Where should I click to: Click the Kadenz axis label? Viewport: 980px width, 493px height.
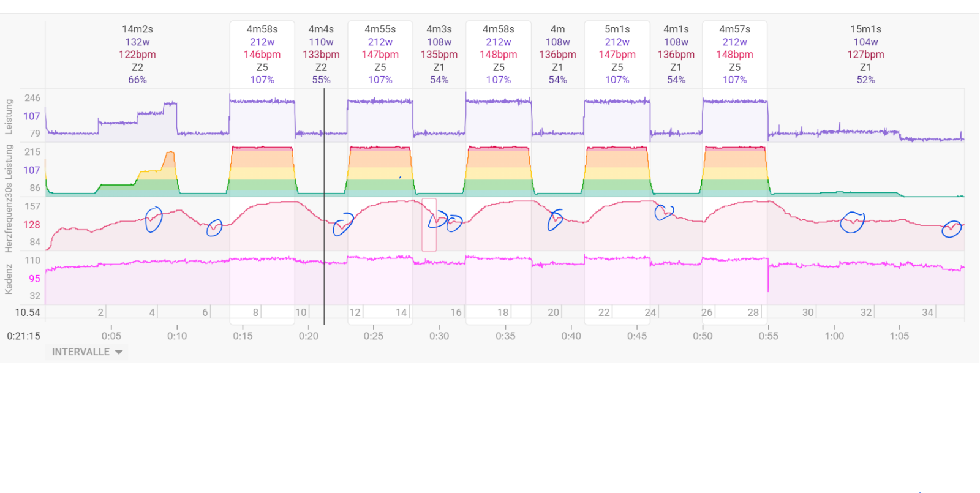pos(9,279)
